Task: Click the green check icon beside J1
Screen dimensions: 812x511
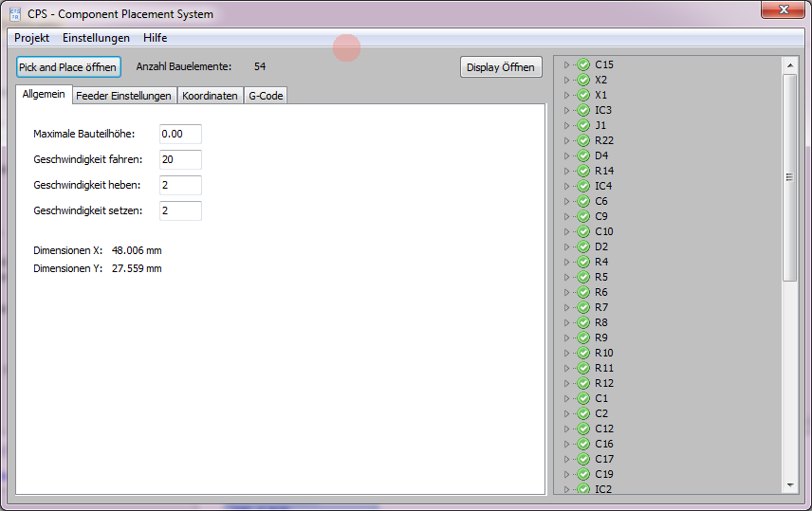Action: (x=583, y=125)
